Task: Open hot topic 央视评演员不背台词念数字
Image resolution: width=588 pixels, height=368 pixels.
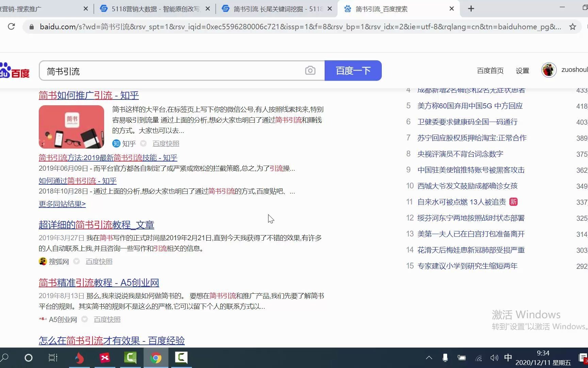Action: (460, 154)
